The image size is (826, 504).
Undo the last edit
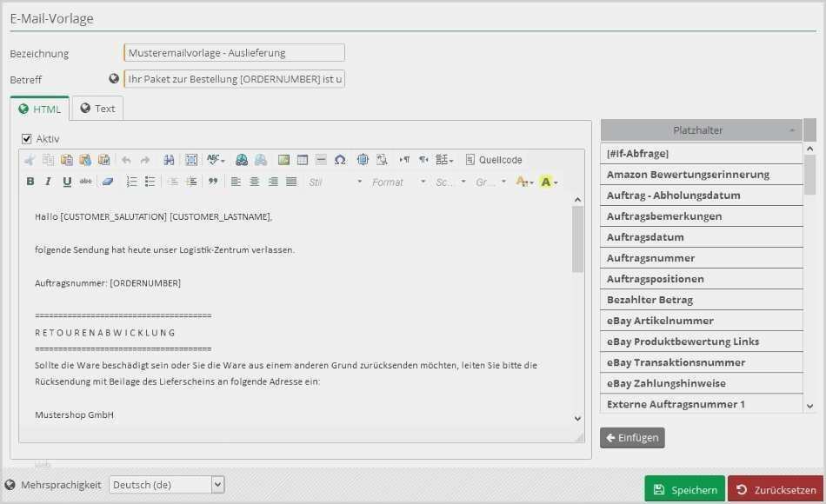126,160
